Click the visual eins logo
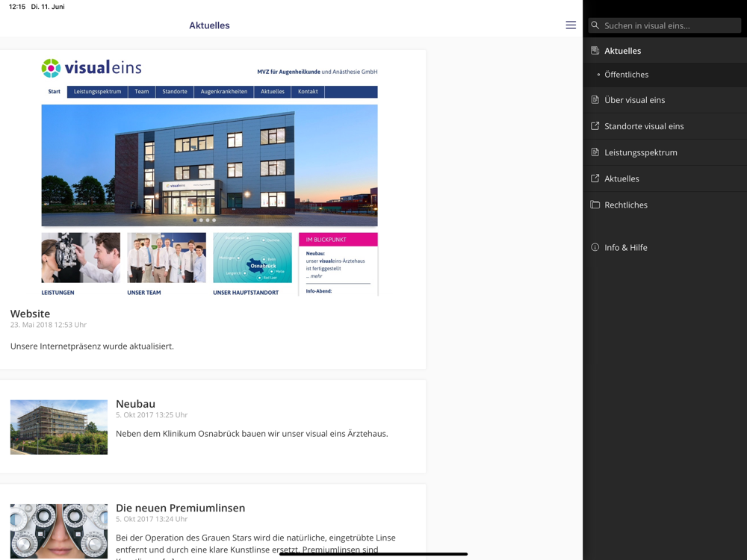This screenshot has height=560, width=747. (91, 68)
